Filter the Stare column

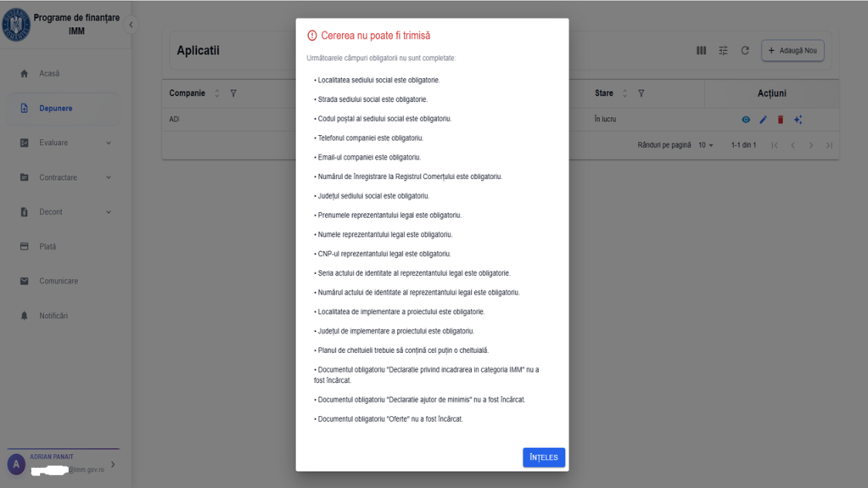[641, 93]
